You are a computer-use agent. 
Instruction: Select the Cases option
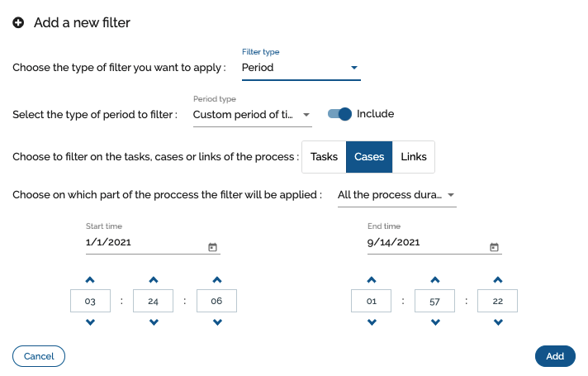[x=369, y=157]
